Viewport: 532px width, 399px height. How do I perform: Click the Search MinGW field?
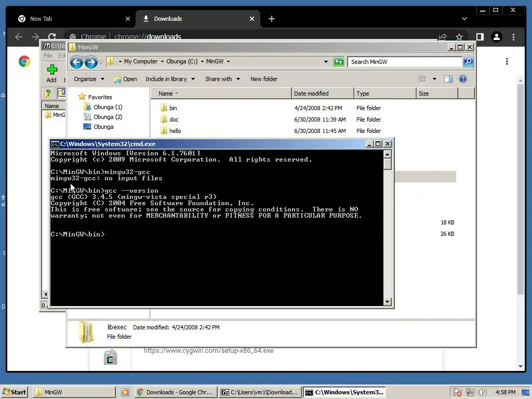coord(405,62)
